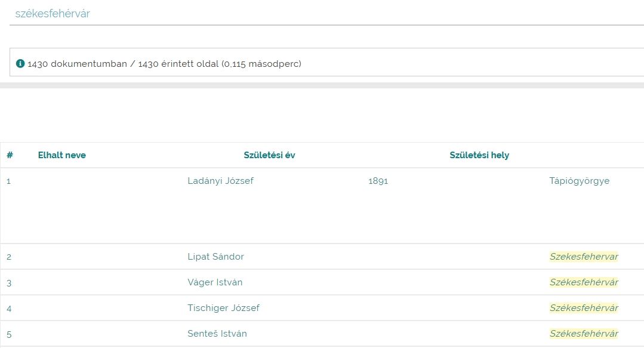The height and width of the screenshot is (348, 644).
Task: Open the Ladányi József record
Action: pos(221,181)
